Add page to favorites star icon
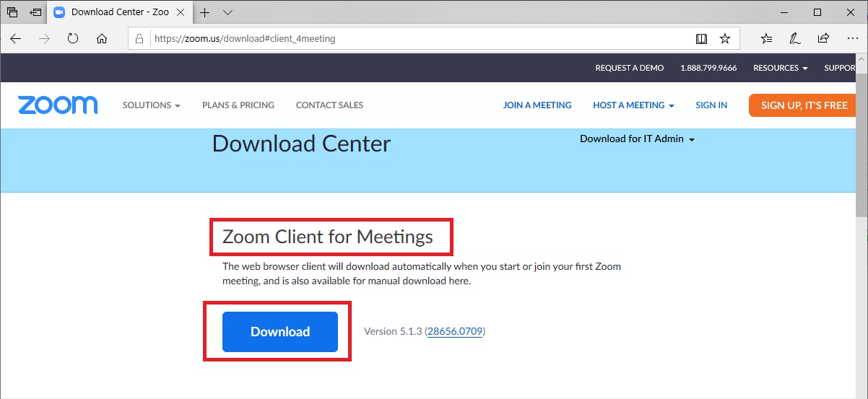 (725, 39)
